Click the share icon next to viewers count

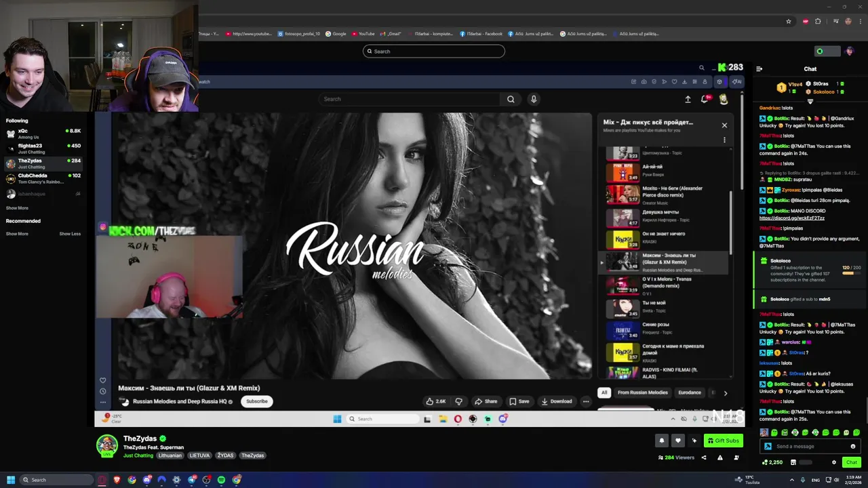tap(703, 457)
